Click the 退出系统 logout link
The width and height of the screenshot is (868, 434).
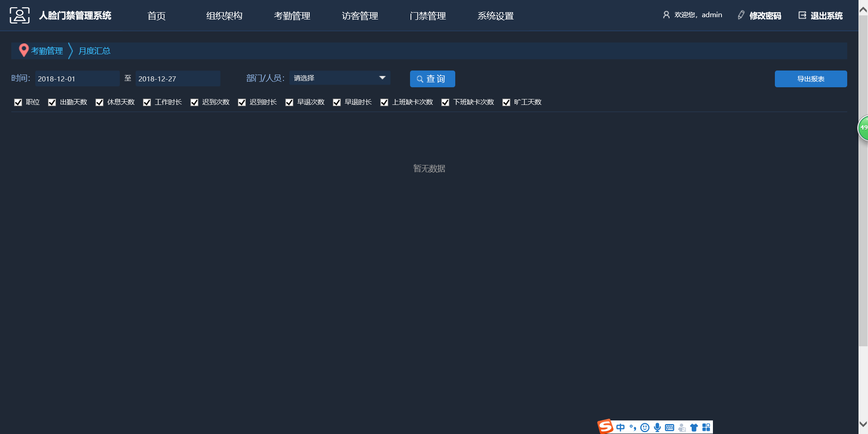click(x=826, y=16)
